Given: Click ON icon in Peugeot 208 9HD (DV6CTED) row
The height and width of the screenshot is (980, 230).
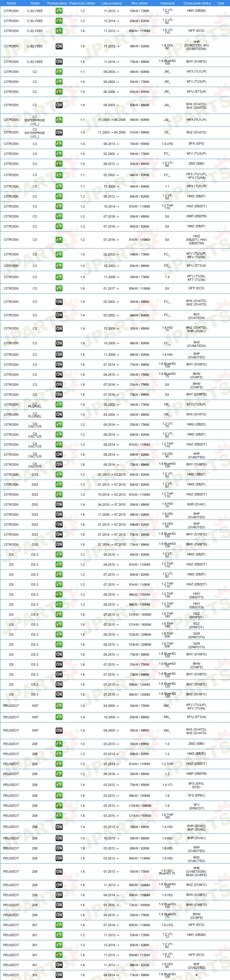Looking at the screenshot, I should tap(59, 858).
